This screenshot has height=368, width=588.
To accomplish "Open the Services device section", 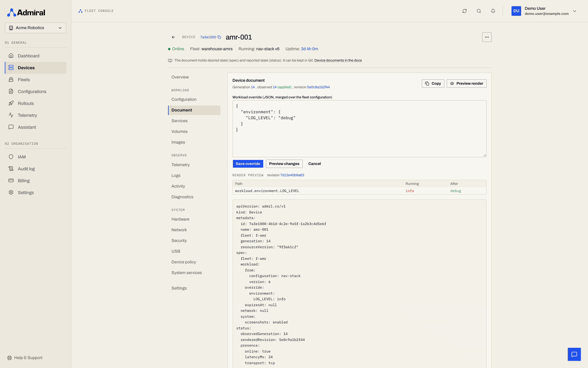I will tap(194, 121).
